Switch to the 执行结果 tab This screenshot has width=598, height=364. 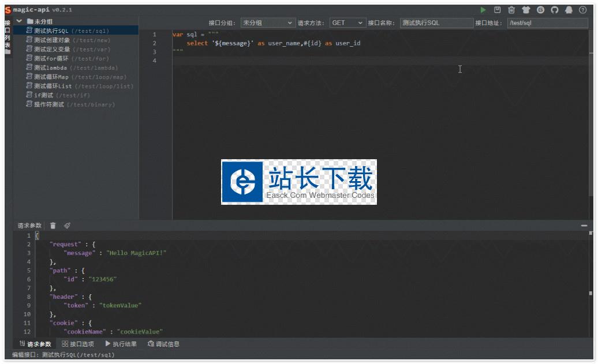pos(121,344)
